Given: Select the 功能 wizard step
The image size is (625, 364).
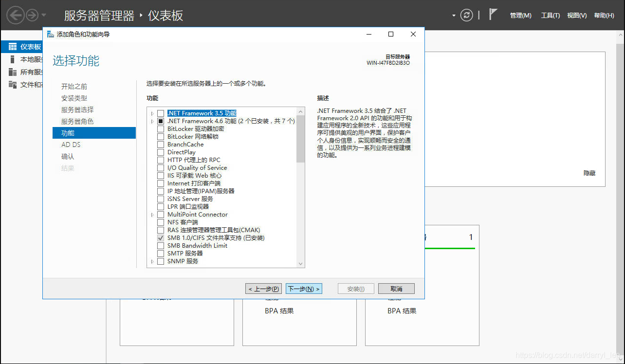Looking at the screenshot, I should pos(94,133).
